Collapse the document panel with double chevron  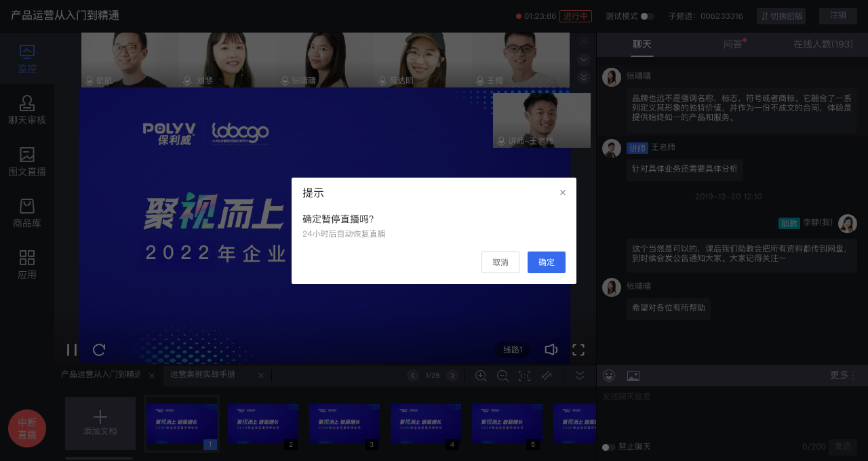[580, 376]
